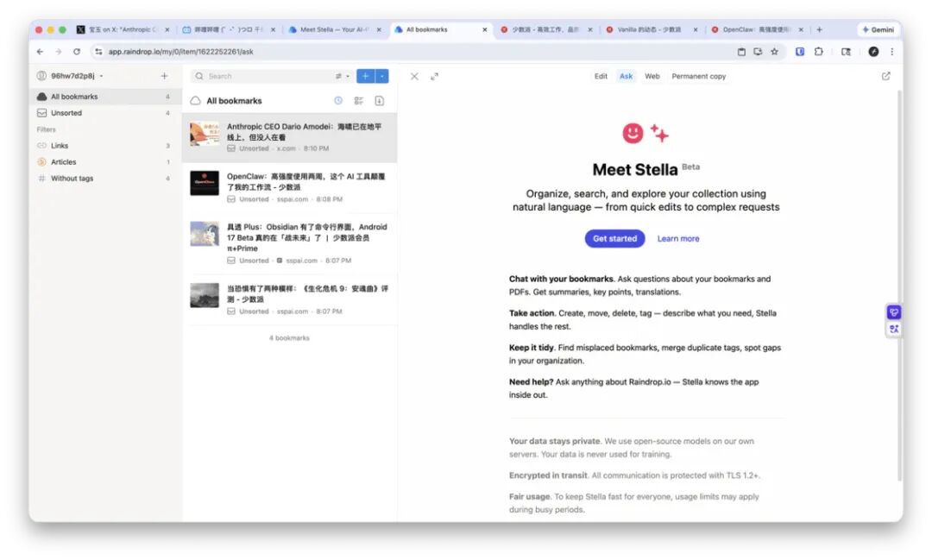
Task: Open the view mode list icon
Action: (358, 101)
